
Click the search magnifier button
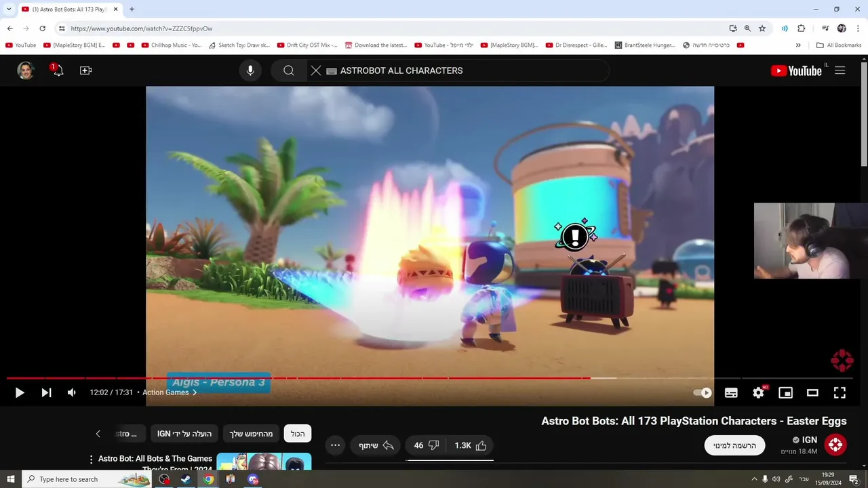point(288,70)
